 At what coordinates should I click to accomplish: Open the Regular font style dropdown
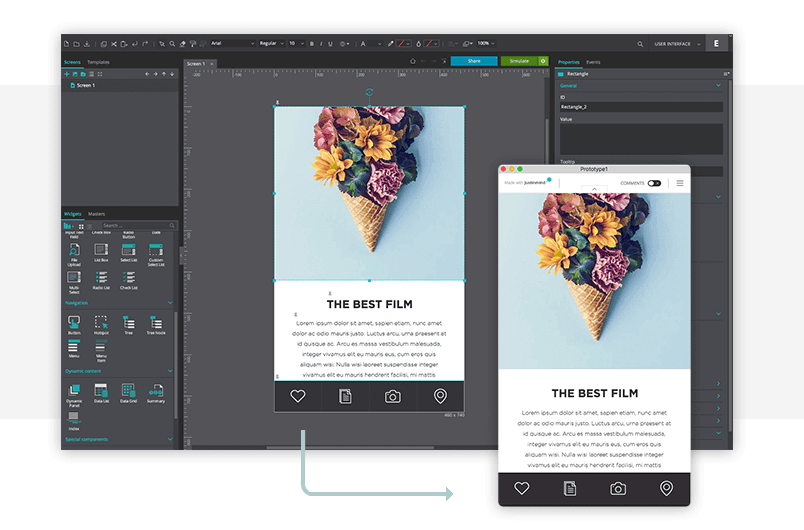(271, 44)
